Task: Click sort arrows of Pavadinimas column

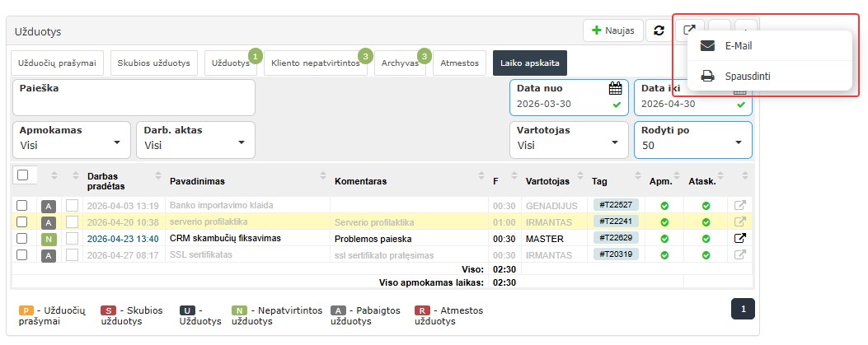Action: (x=323, y=175)
